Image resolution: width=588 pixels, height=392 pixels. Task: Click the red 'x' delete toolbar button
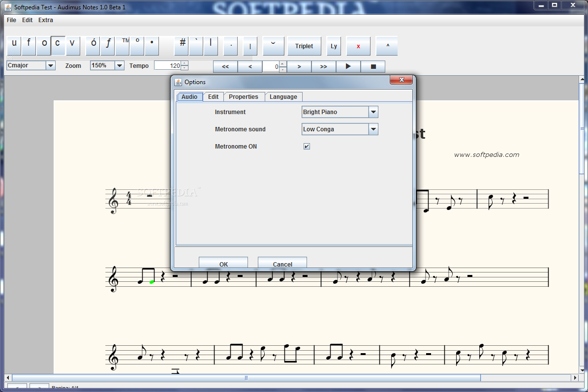[x=359, y=46]
